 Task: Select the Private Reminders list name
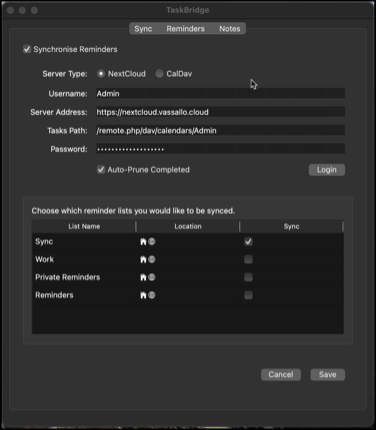pyautogui.click(x=68, y=277)
